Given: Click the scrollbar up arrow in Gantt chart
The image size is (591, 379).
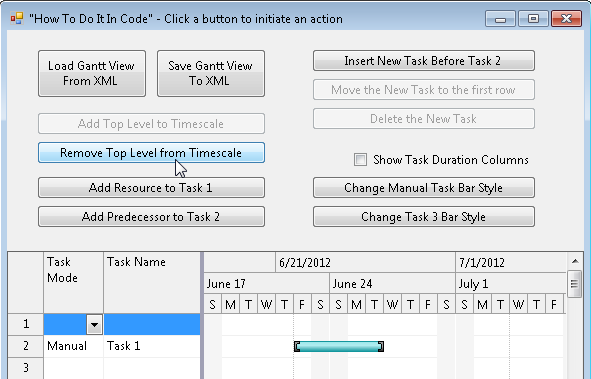Looking at the screenshot, I should point(575,261).
